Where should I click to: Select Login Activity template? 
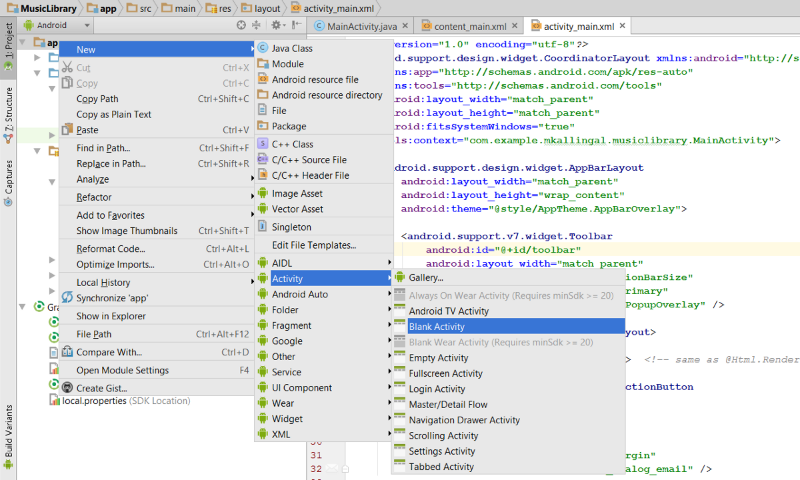click(509, 389)
